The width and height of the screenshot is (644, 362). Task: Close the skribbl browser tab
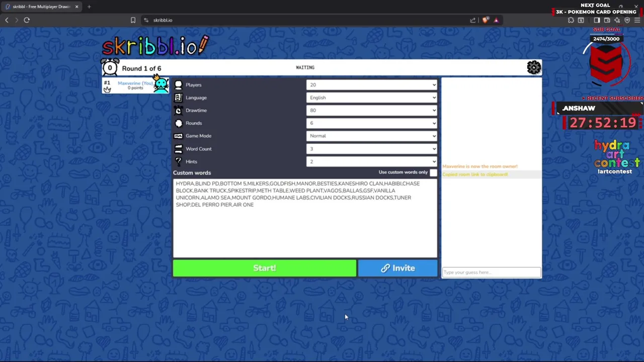click(x=76, y=7)
